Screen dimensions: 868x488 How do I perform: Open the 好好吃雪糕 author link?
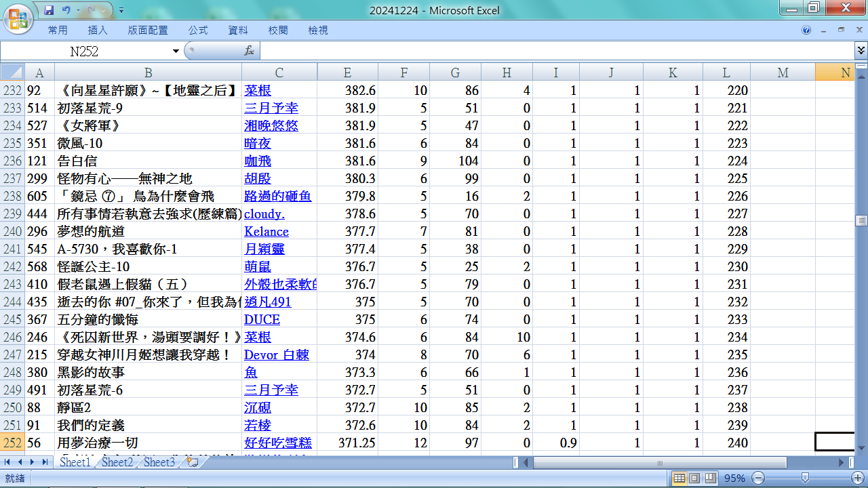[x=277, y=443]
